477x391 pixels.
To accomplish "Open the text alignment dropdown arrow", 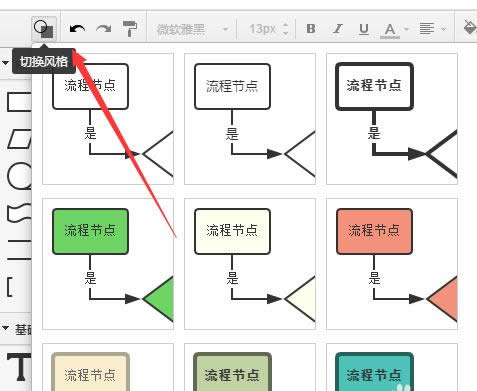I will click(x=443, y=29).
